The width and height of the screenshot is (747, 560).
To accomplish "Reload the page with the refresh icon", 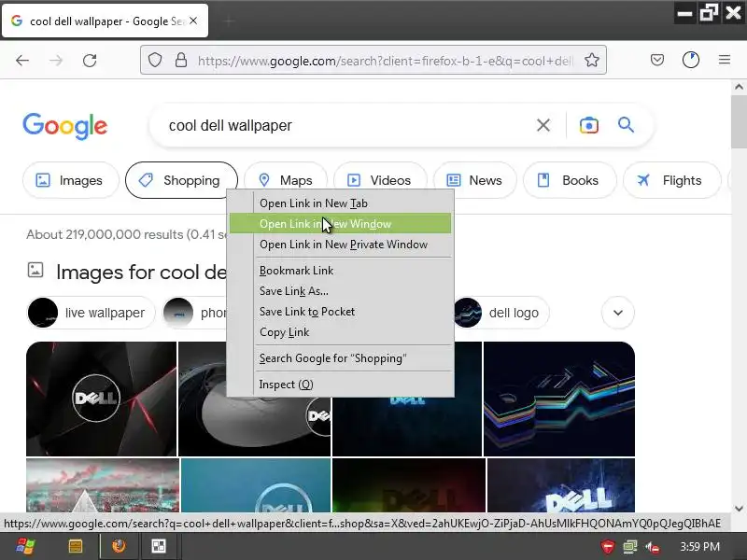I will tap(90, 61).
